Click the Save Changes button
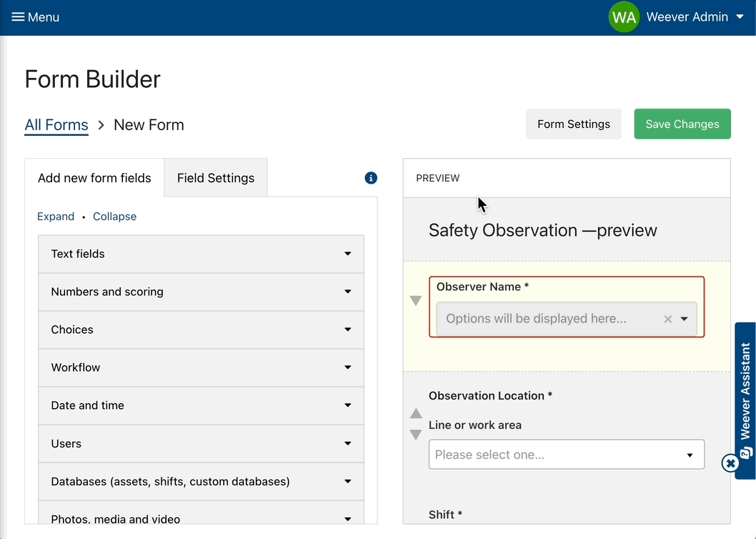 (682, 124)
